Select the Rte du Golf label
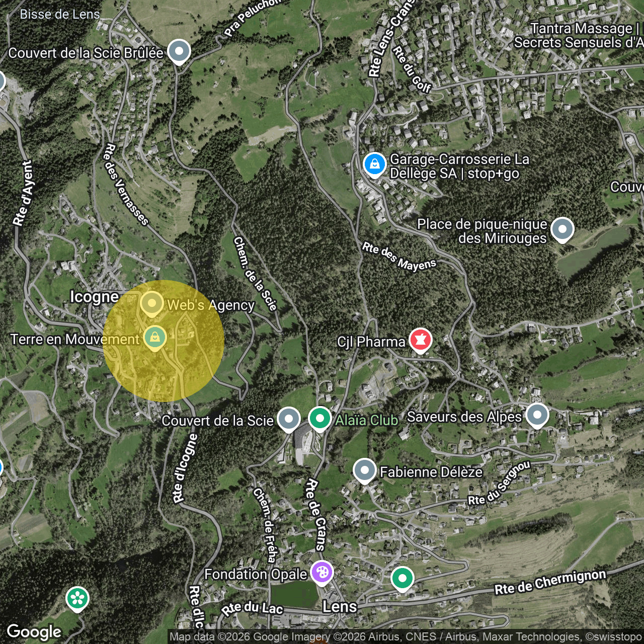 [x=412, y=69]
